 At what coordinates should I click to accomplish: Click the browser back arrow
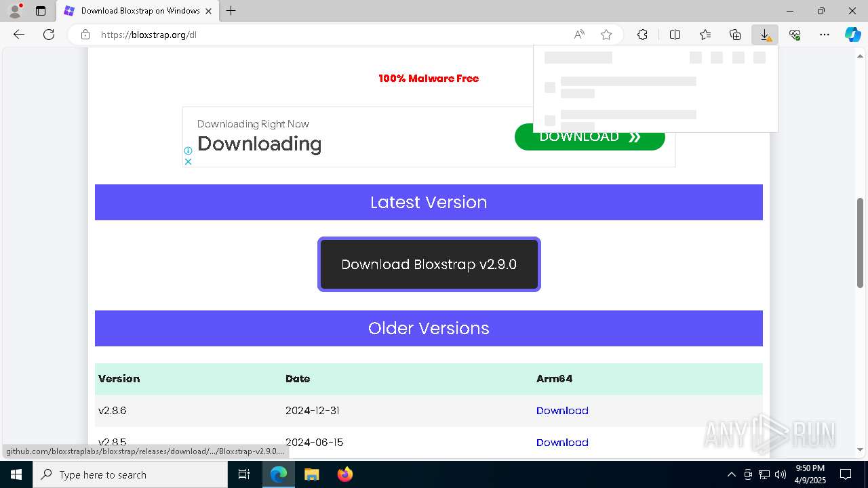pos(19,35)
